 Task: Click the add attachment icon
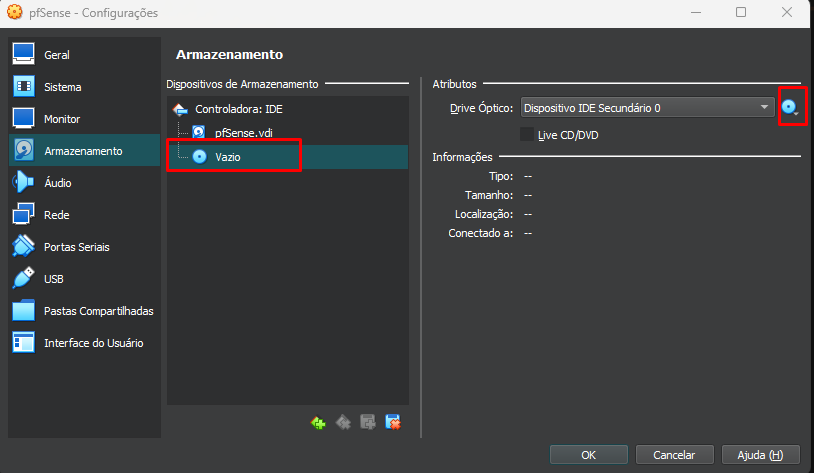[x=368, y=423]
